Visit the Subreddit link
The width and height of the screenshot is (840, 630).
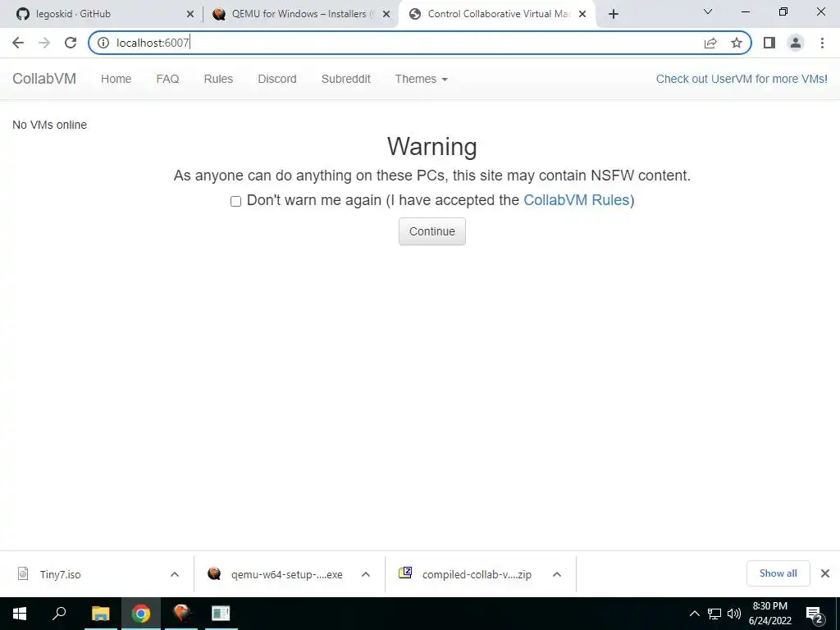pyautogui.click(x=346, y=79)
